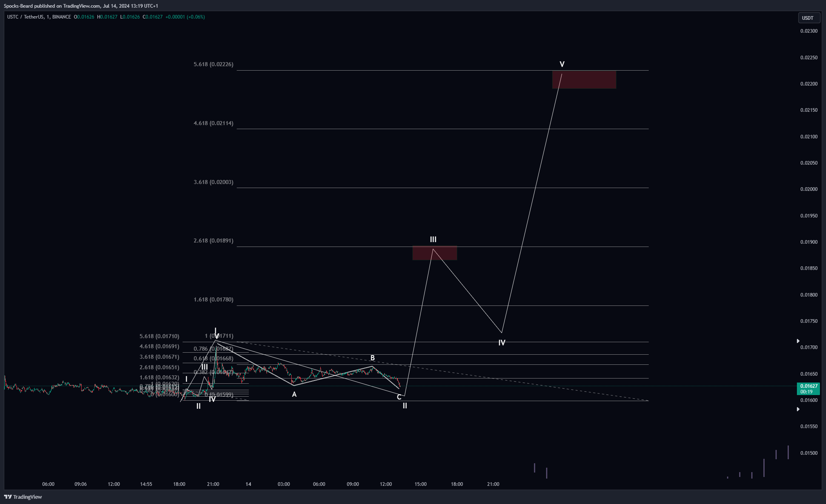Click the 5.618 (0.02226) Fibonacci label
The width and height of the screenshot is (826, 504).
click(213, 64)
